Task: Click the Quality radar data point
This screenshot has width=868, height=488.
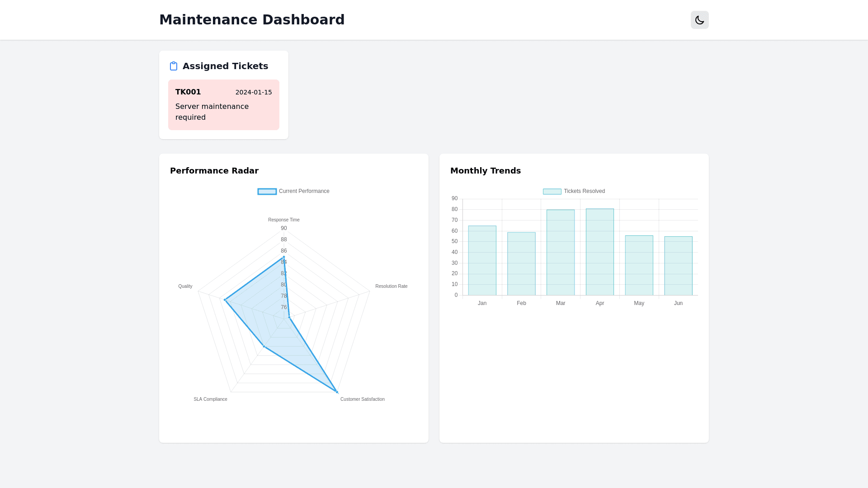Action: [225, 300]
